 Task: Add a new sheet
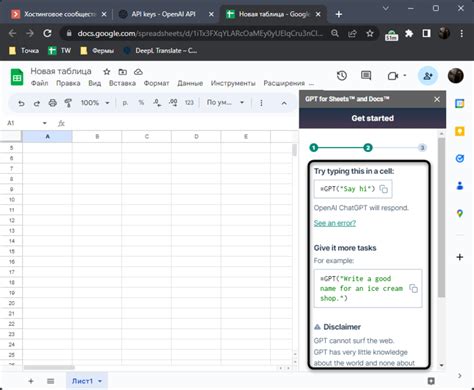pos(31,381)
